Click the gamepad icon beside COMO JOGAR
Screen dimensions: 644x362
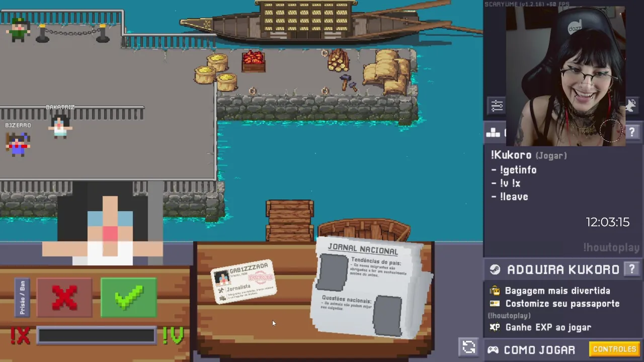[493, 349]
